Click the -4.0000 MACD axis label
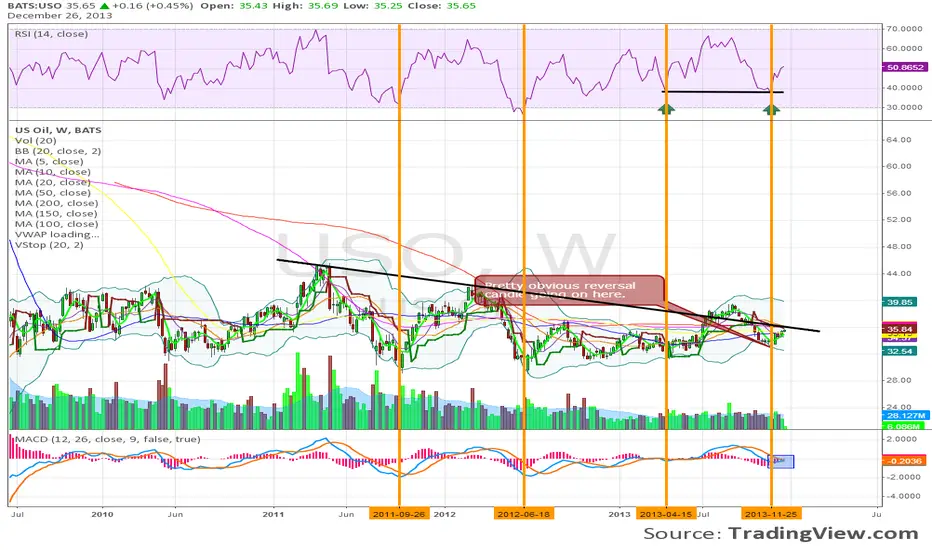The height and width of the screenshot is (550, 932). (902, 496)
